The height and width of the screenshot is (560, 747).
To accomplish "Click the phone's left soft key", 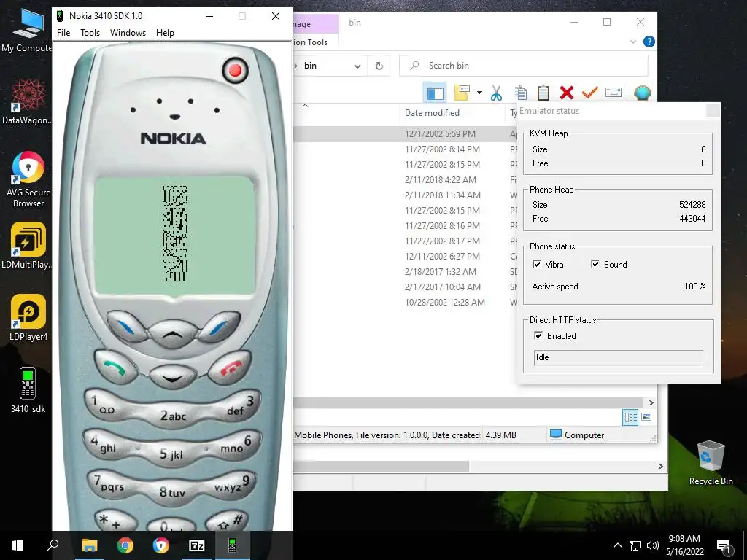I will click(x=127, y=327).
